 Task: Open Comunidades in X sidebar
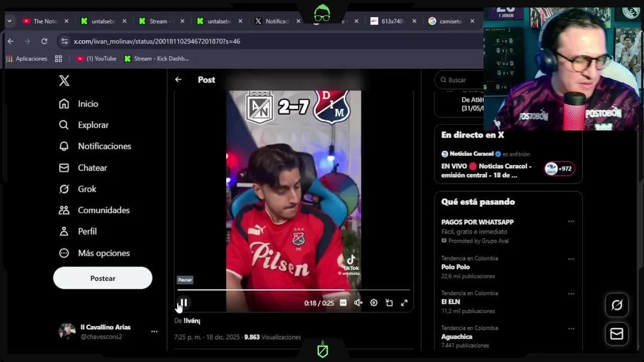tap(94, 210)
